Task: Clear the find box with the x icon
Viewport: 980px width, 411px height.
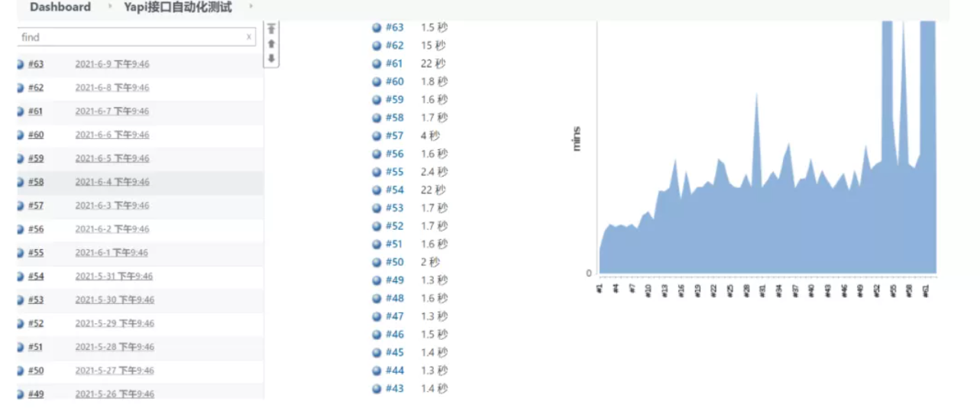Action: tap(248, 37)
